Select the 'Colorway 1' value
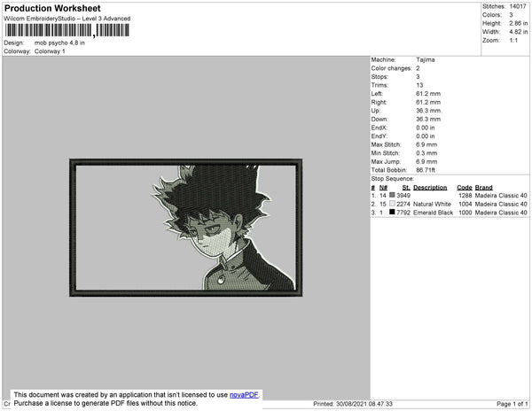Viewport: 532px width, 411px height. 50,51
